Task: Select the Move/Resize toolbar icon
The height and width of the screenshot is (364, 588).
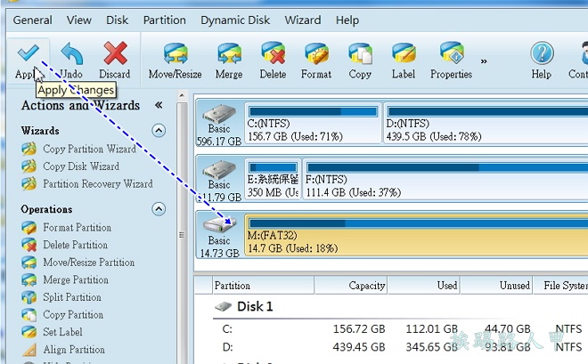Action: pos(176,53)
